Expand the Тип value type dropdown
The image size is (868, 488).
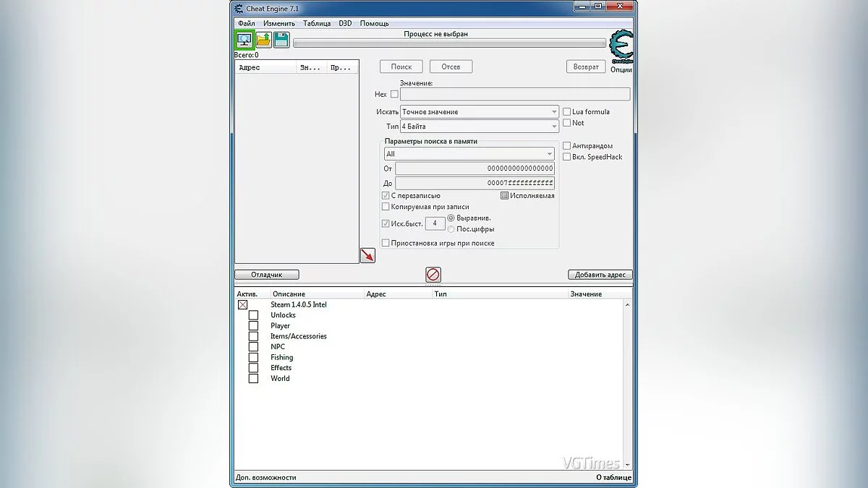click(480, 127)
